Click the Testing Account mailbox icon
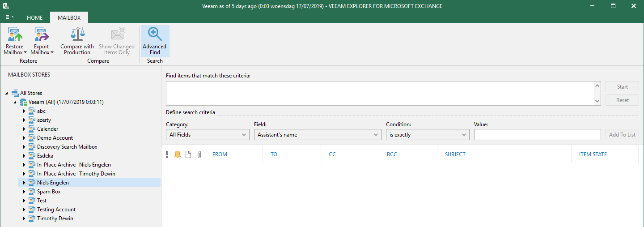The height and width of the screenshot is (227, 644). coord(32,210)
